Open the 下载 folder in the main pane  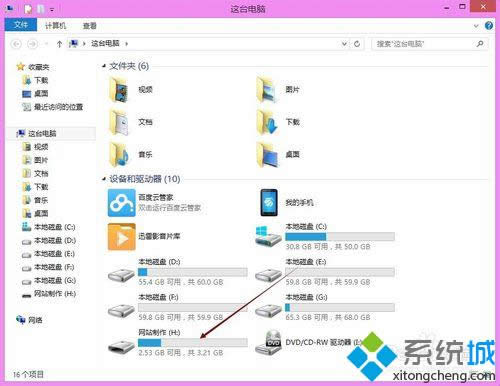point(278,122)
